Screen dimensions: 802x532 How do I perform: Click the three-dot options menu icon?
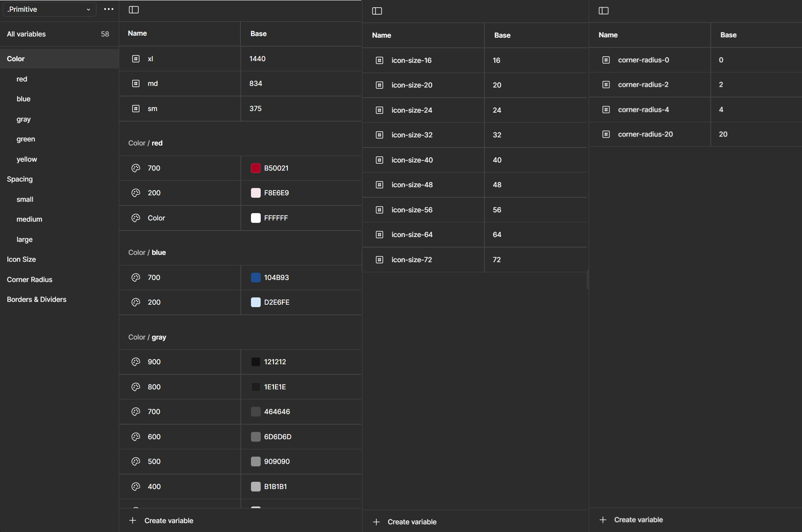pyautogui.click(x=109, y=9)
